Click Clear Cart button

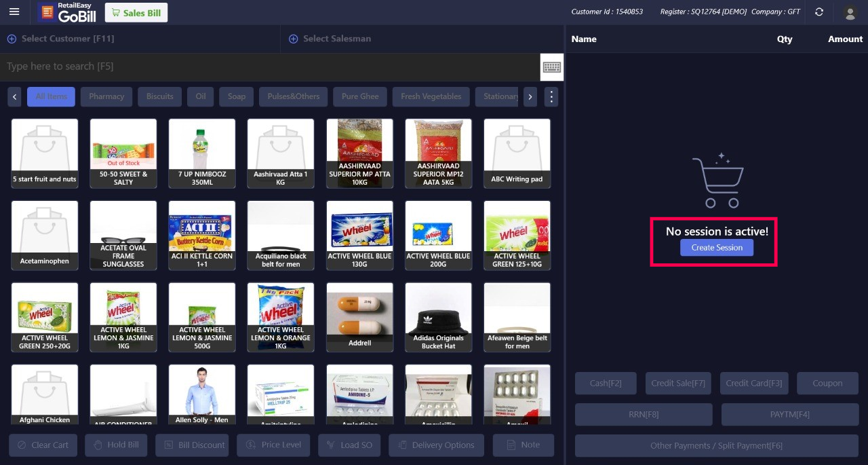pyautogui.click(x=42, y=445)
